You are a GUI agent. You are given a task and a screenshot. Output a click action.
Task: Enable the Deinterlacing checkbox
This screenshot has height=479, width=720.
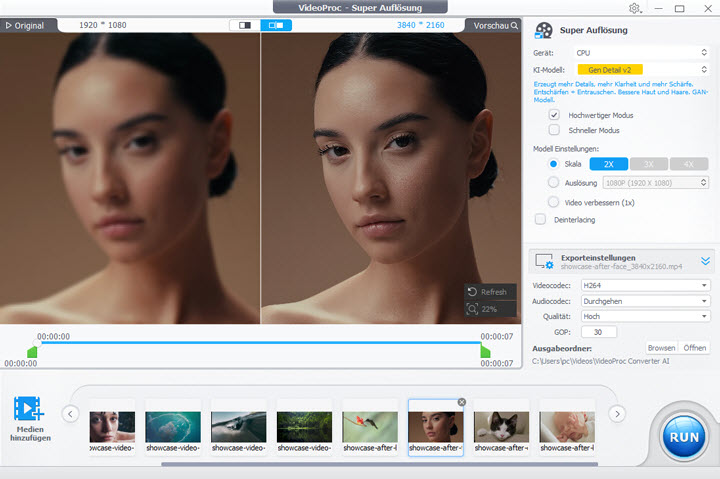[x=540, y=220]
